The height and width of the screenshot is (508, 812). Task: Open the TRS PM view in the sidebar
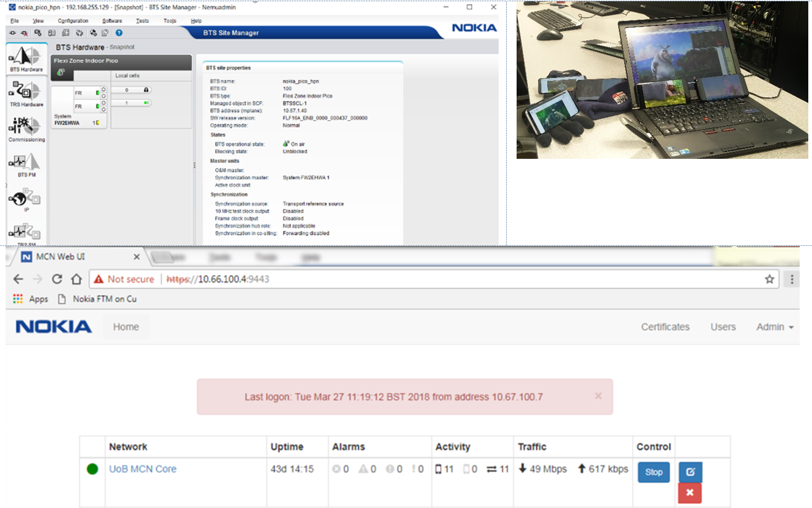point(26,235)
